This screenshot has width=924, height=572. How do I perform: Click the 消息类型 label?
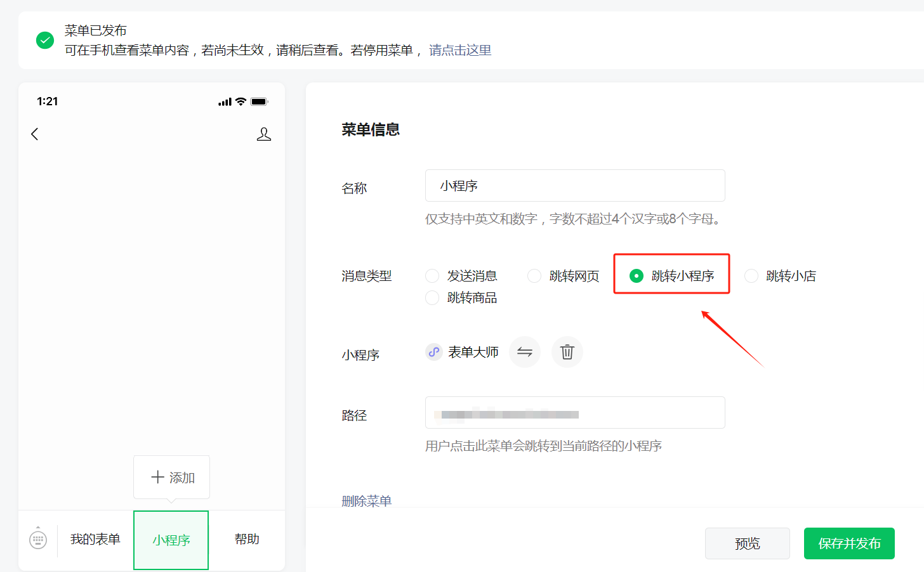[367, 276]
